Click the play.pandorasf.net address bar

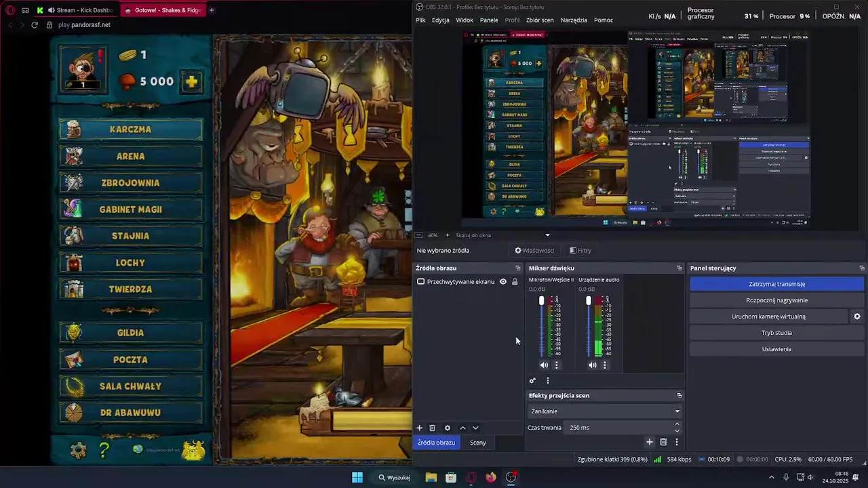tap(84, 25)
